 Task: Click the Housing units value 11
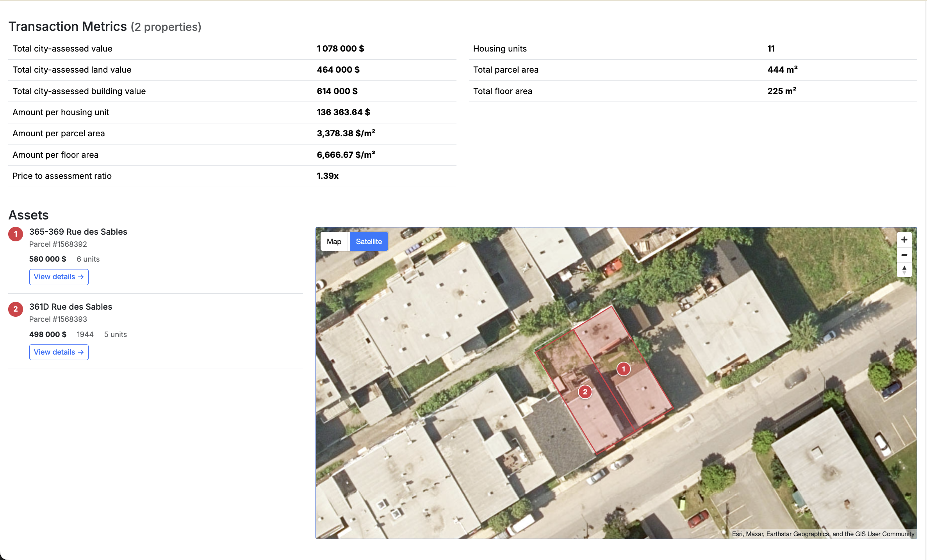pos(771,48)
